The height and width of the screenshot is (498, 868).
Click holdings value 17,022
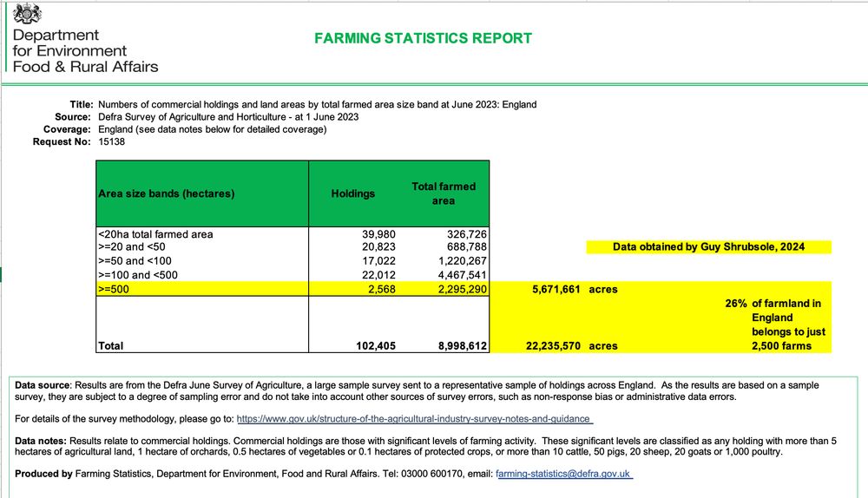point(378,260)
